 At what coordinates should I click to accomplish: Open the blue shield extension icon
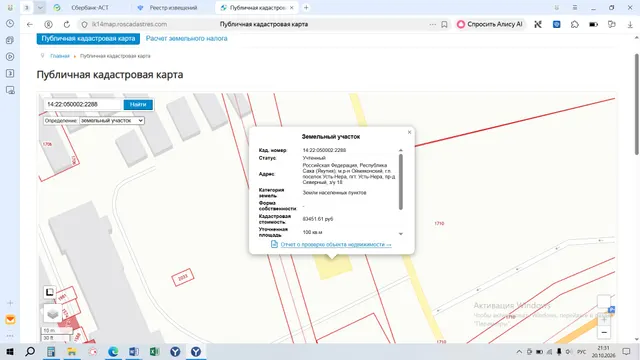point(556,24)
